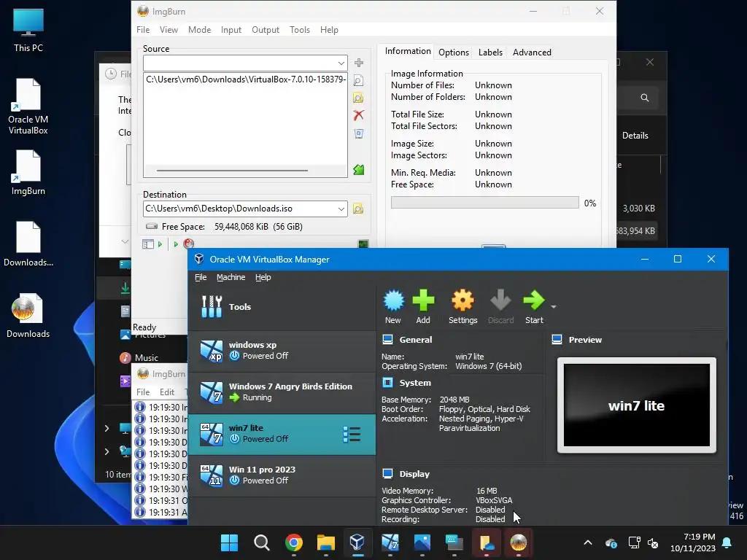Switch to ImgBurn Options tab
The width and height of the screenshot is (747, 560).
454,52
